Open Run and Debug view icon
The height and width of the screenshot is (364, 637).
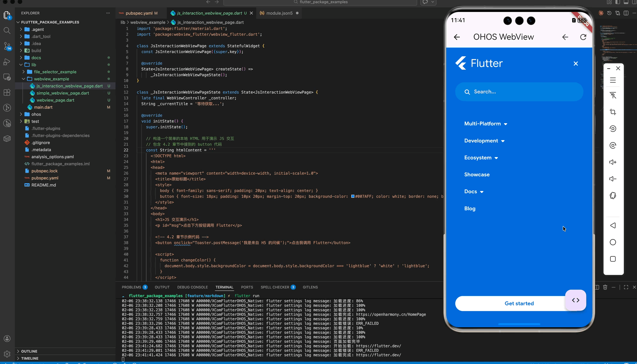pyautogui.click(x=7, y=62)
